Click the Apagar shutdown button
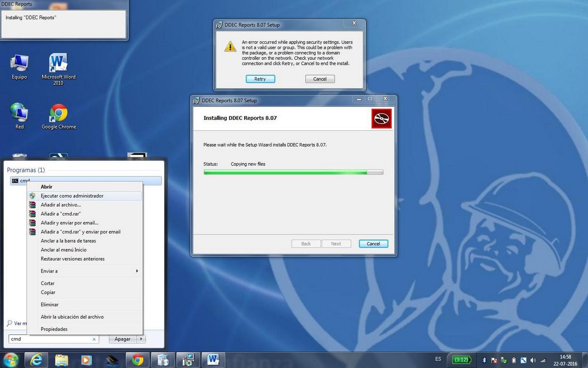 click(x=123, y=339)
